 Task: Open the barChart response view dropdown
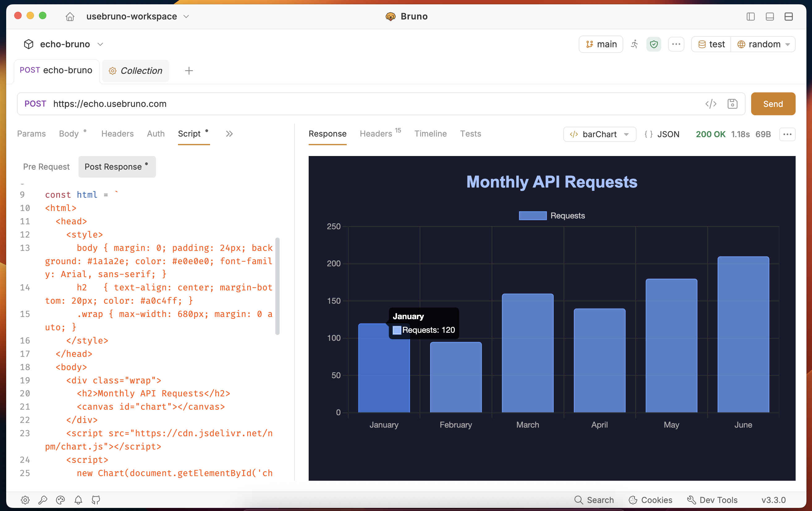599,134
